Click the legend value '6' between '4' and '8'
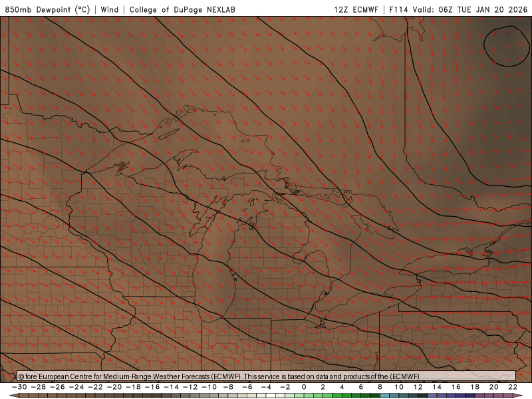This screenshot has height=399, width=532. pyautogui.click(x=361, y=387)
